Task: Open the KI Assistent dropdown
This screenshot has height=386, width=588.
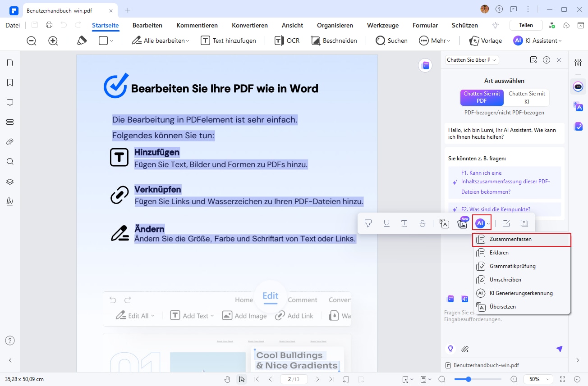Action: pyautogui.click(x=537, y=41)
